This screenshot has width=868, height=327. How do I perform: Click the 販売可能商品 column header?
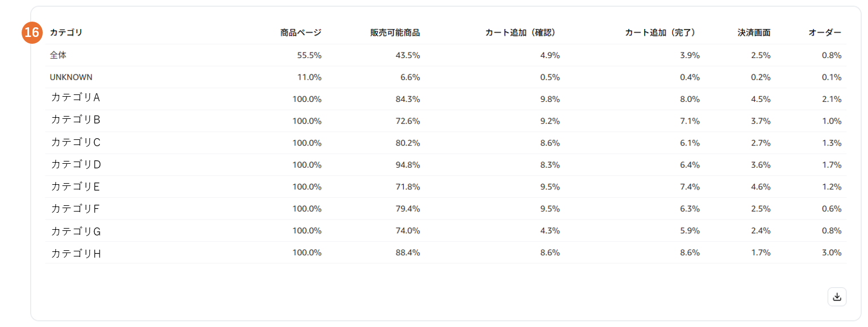click(395, 33)
